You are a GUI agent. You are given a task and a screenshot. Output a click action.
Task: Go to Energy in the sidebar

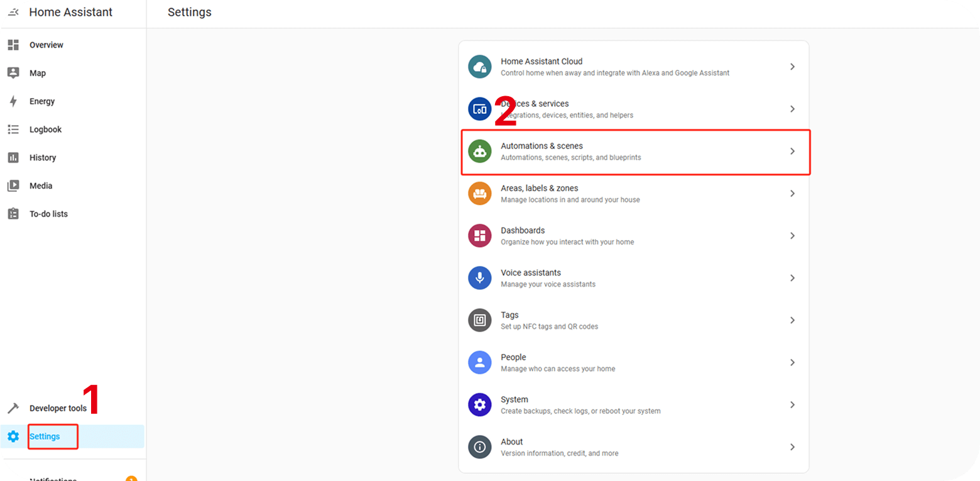(72, 101)
